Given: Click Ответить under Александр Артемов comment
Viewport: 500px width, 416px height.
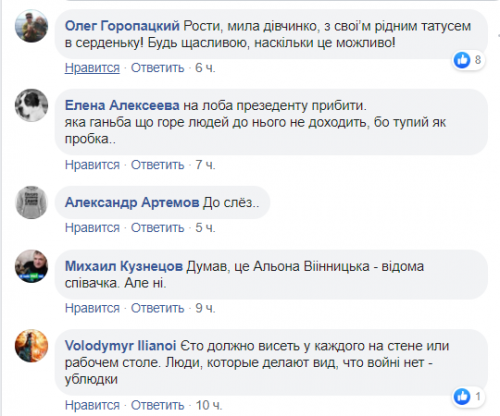Looking at the screenshot, I should click(157, 228).
